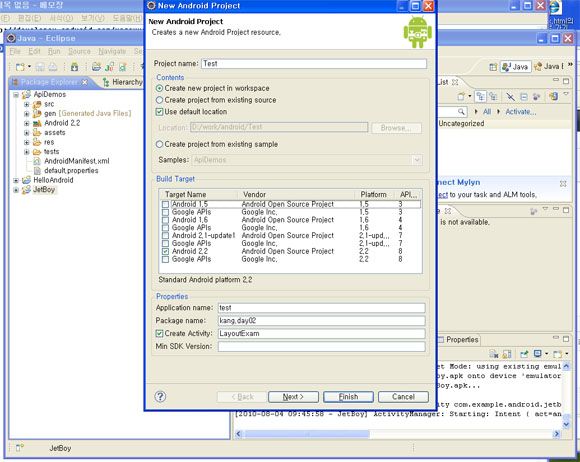Click the Display Selected Console icon
Image resolution: width=580 pixels, height=462 pixels.
[537, 354]
